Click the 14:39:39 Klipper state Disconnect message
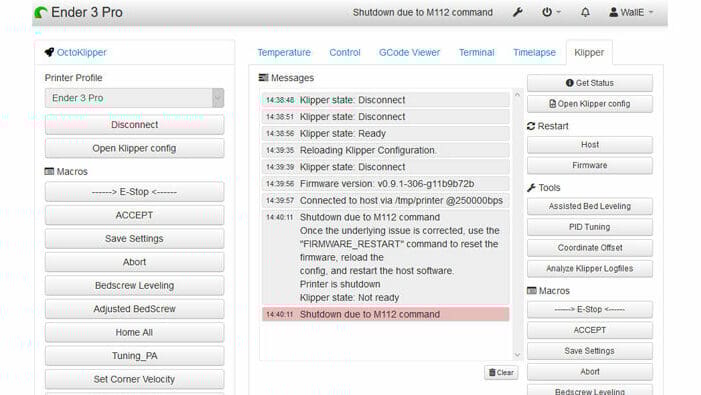701x395 pixels. pos(385,167)
